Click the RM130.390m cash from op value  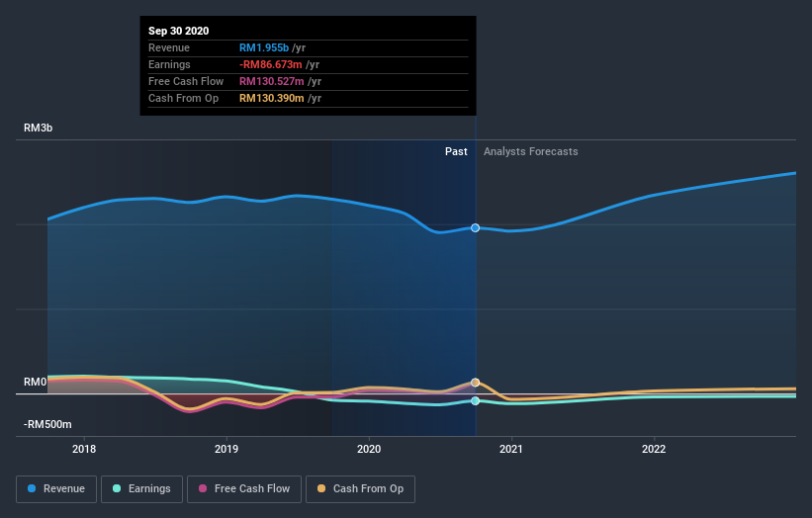coord(272,98)
